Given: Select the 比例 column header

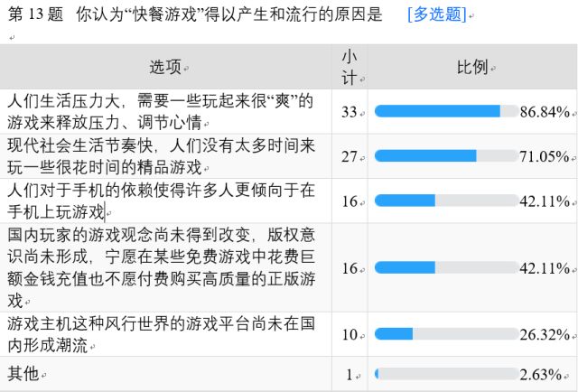Looking at the screenshot, I should [x=473, y=67].
